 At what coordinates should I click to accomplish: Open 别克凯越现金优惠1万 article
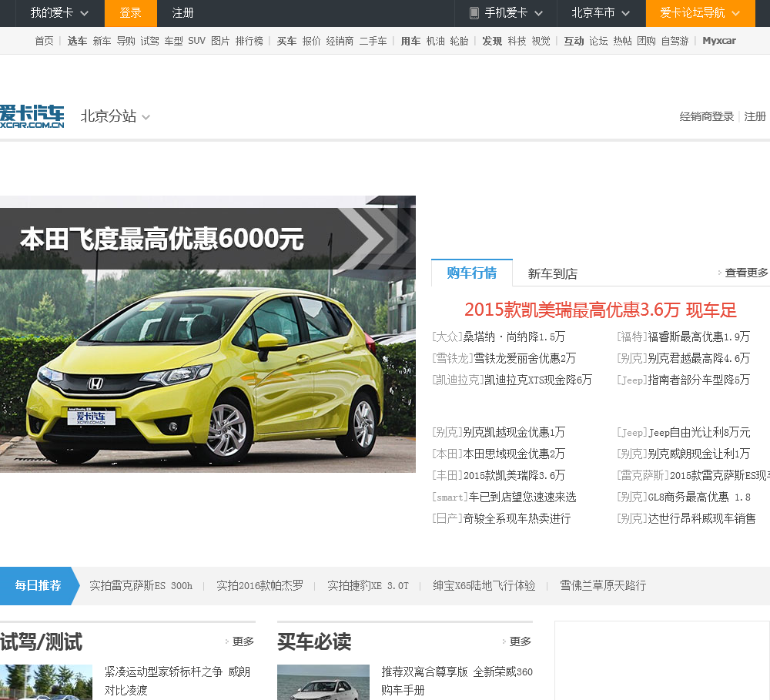coord(514,432)
